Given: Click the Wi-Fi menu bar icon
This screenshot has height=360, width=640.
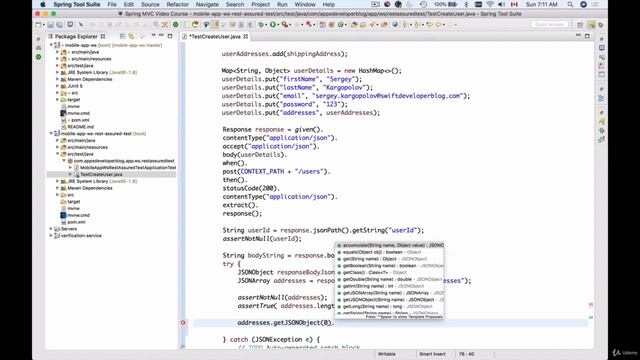Looking at the screenshot, I should (x=490, y=4).
